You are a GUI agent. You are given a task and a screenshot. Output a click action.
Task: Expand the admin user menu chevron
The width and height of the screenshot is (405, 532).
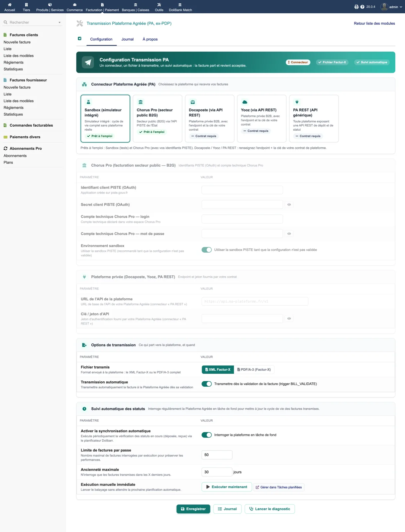(x=401, y=7)
